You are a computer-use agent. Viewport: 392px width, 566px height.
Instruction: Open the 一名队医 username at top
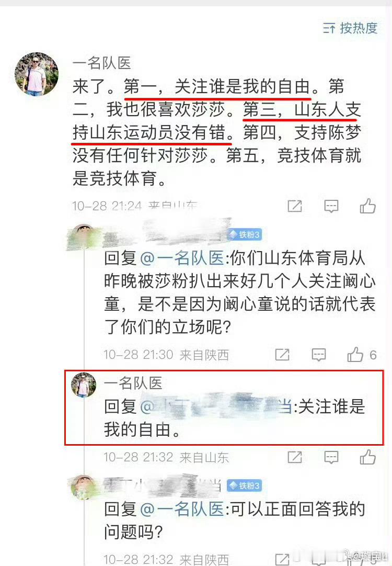102,63
